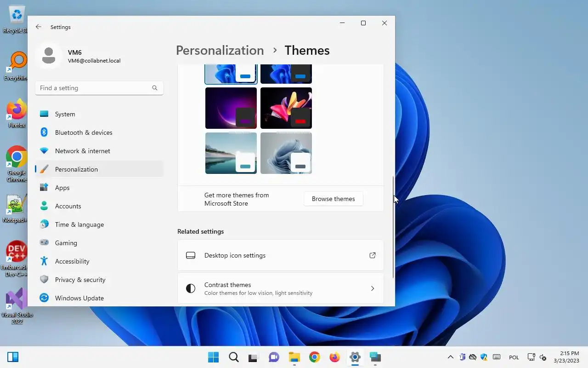Screen dimensions: 588x368
Task: Click the Find a setting search box
Action: point(99,88)
